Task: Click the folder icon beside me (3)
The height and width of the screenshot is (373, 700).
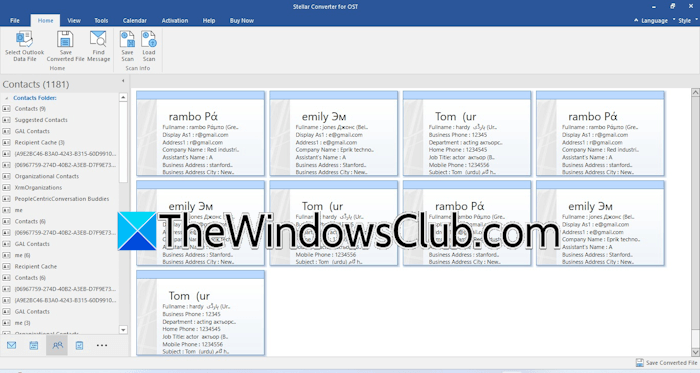Action: [x=6, y=323]
